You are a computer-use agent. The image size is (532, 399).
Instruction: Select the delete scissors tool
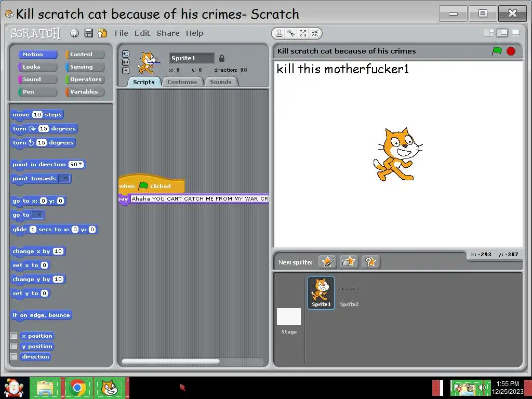291,33
